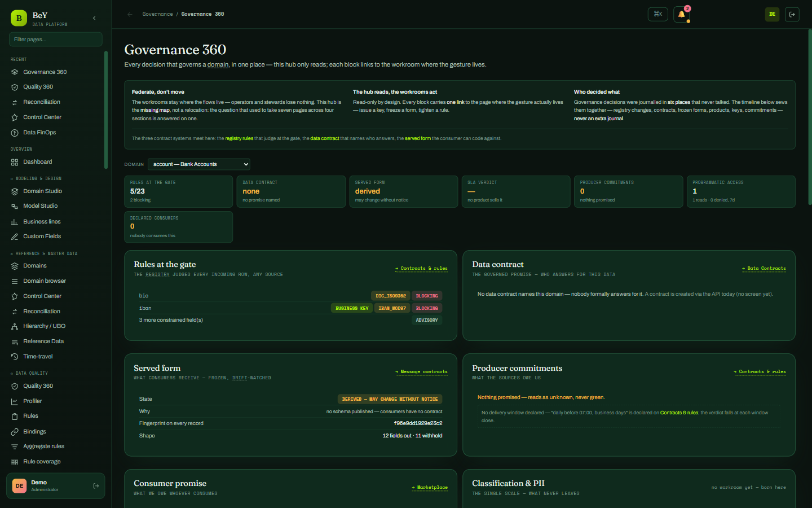Click the DERIVED — MAY CHANGE WITHOUT NOTICE badge
812x508 pixels.
click(x=390, y=399)
